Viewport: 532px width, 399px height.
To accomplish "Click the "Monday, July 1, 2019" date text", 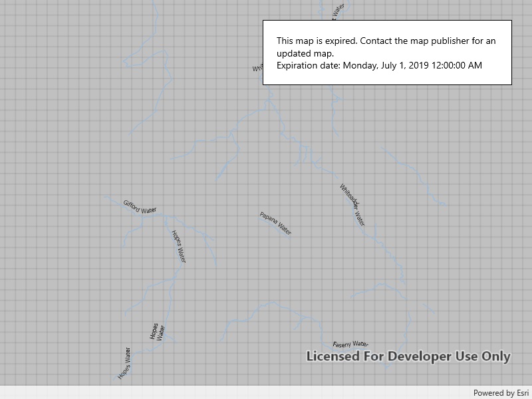I will 386,65.
